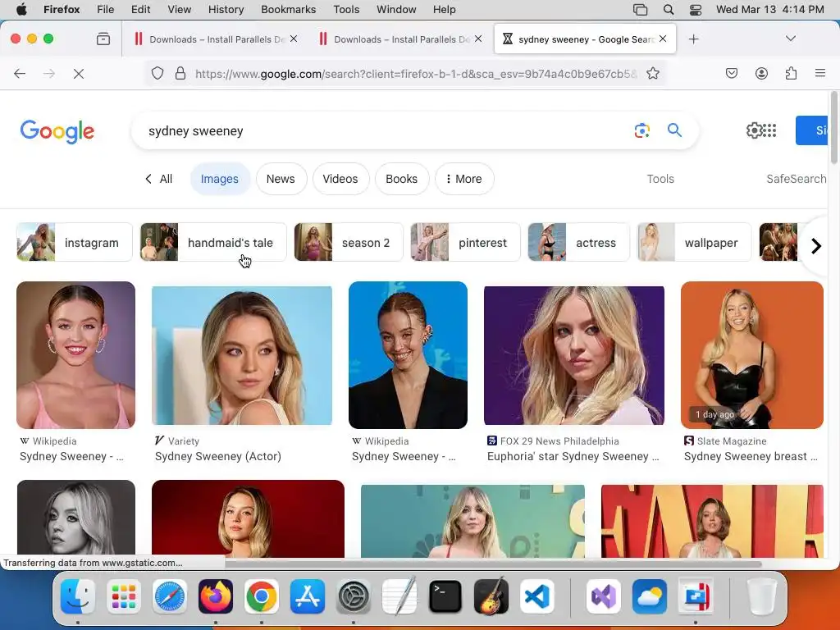
Task: Open Google quick settings gear
Action: coord(754,130)
